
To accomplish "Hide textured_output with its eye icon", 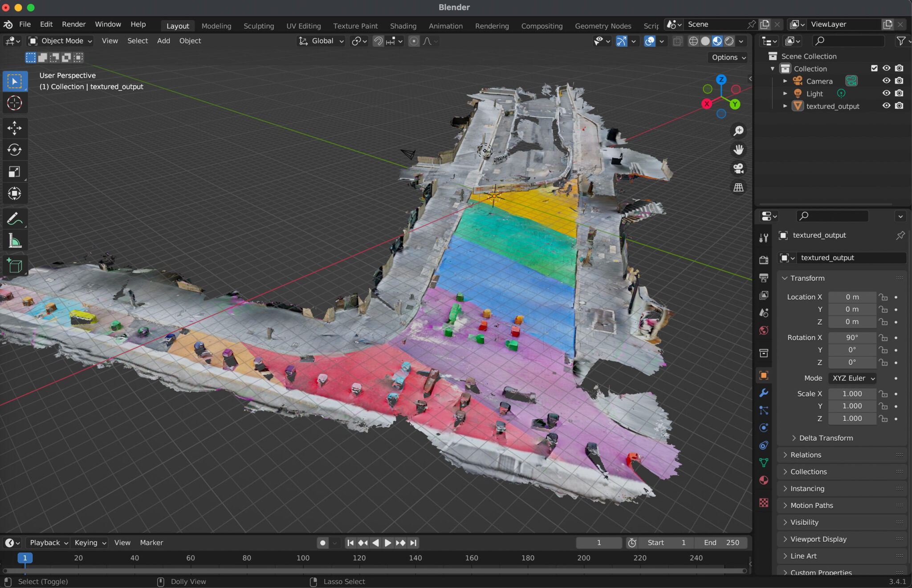I will (x=886, y=106).
